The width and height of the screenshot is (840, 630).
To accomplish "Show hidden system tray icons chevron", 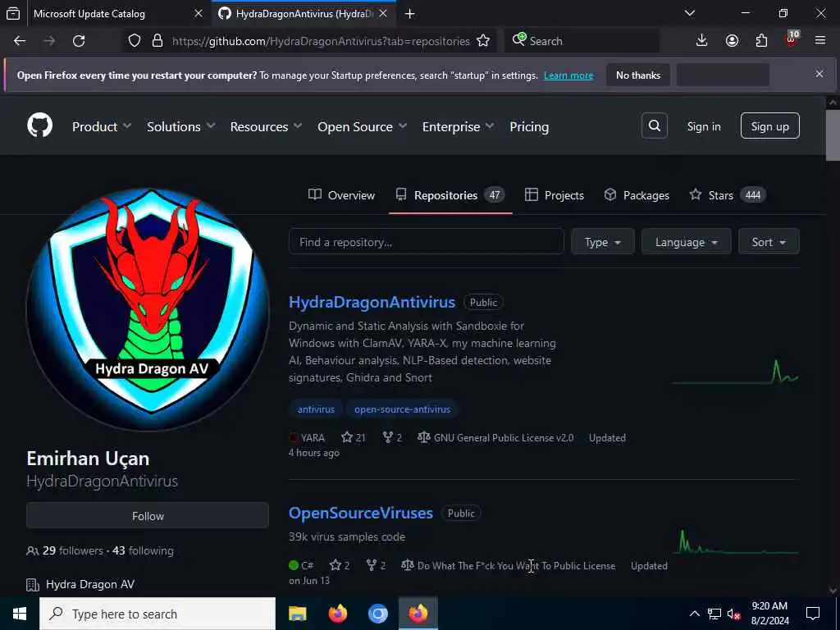I will click(x=694, y=614).
